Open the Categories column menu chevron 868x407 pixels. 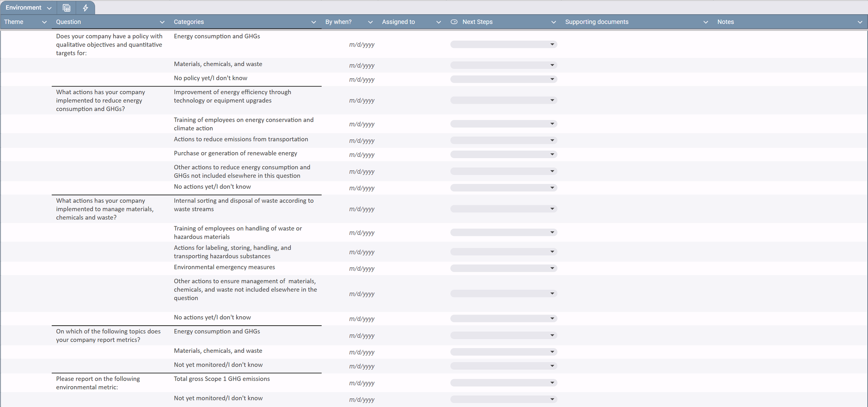314,22
